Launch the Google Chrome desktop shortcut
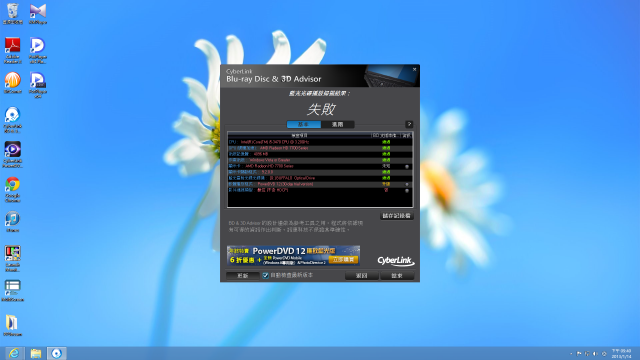640x360 pixels. click(x=13, y=189)
